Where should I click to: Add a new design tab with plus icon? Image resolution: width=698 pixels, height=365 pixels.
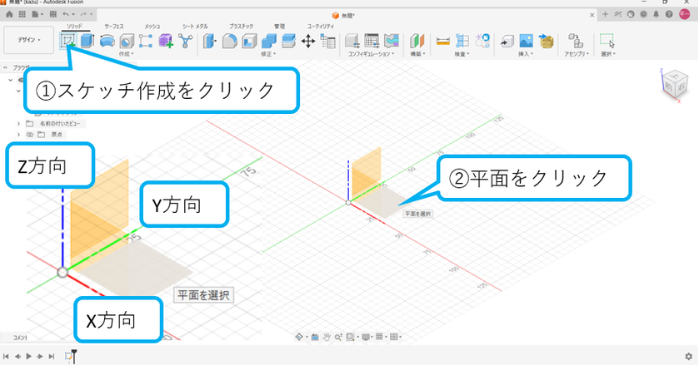pos(605,15)
